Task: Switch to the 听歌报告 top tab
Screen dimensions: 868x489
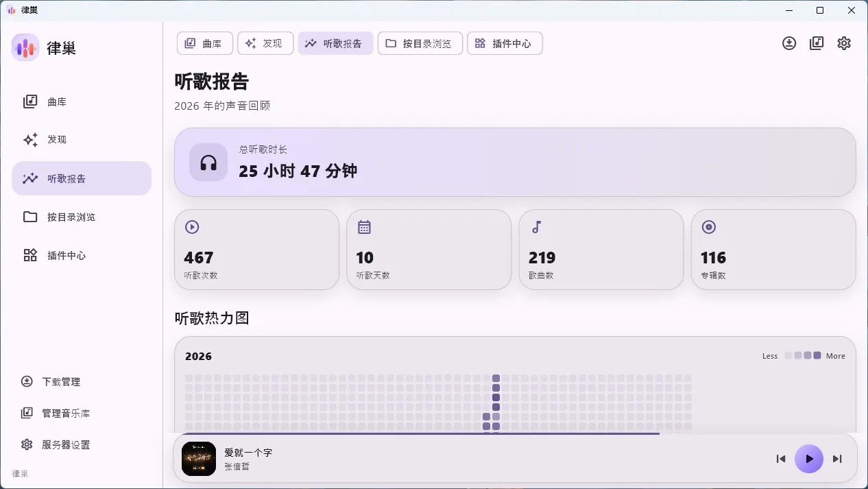Action: tap(335, 43)
